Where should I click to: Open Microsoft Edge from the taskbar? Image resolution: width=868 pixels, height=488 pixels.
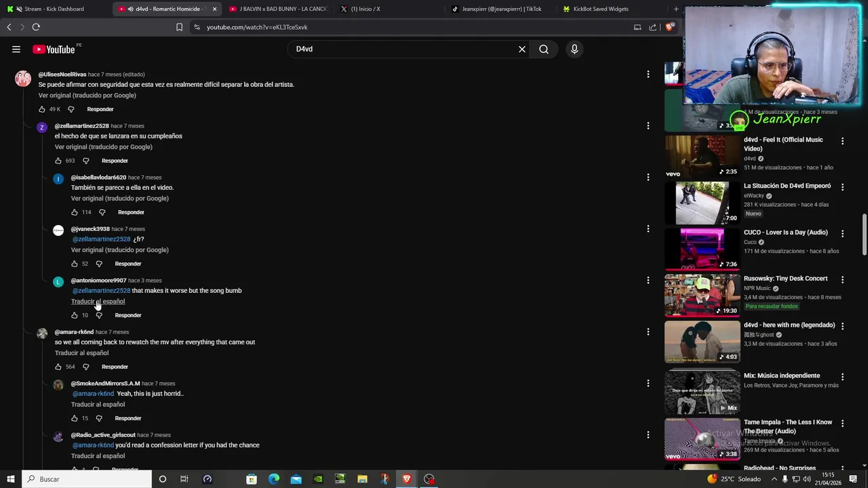click(x=274, y=479)
